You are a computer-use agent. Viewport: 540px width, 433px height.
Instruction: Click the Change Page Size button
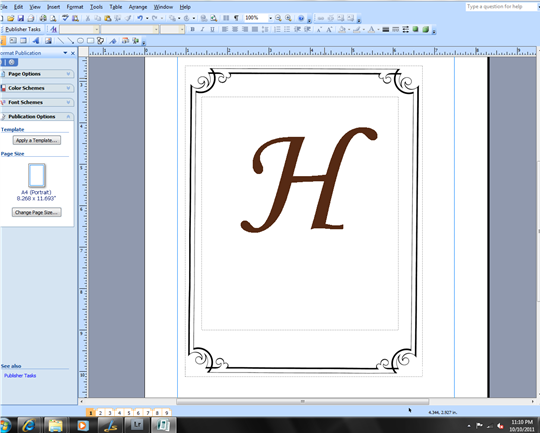[x=37, y=212]
